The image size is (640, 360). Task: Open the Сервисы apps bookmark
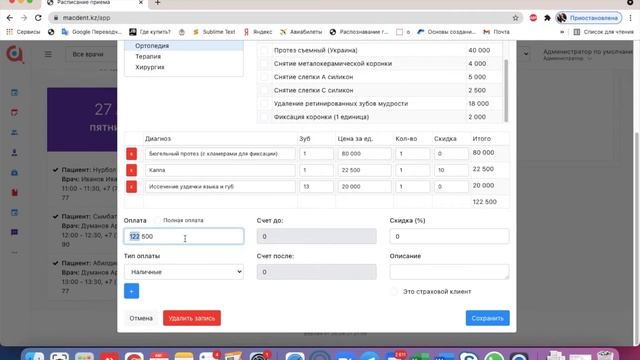click(x=23, y=32)
